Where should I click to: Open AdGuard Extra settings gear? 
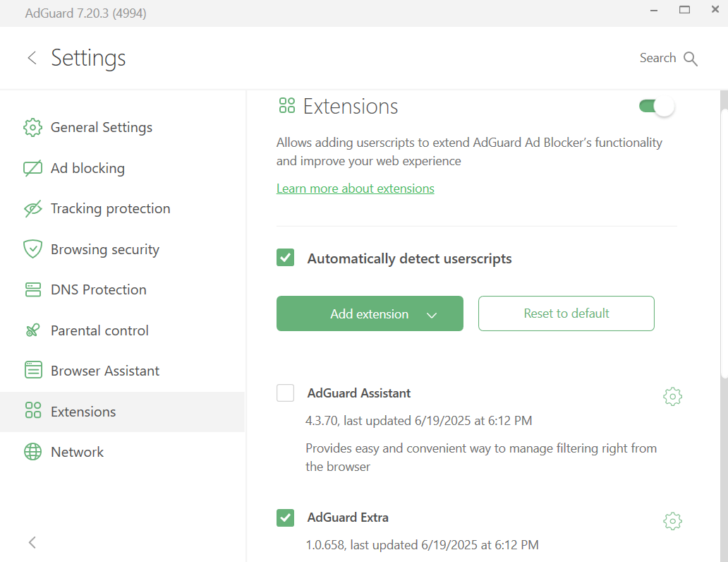click(x=672, y=521)
